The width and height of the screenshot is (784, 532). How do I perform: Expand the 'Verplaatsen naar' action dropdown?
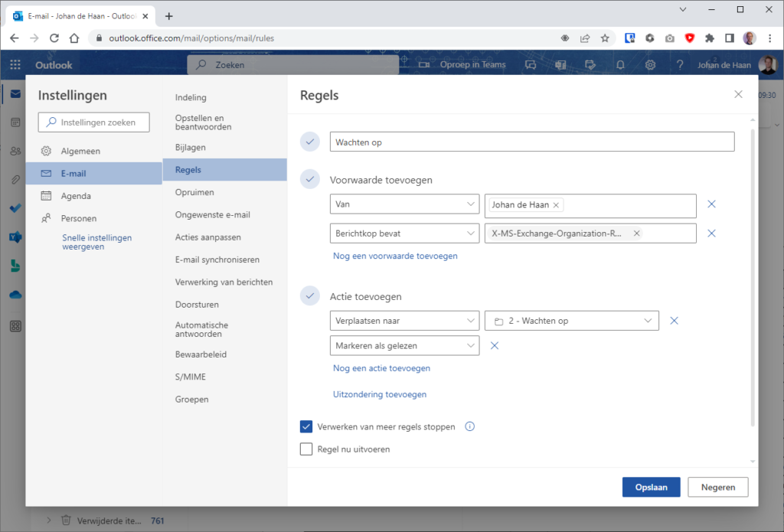pyautogui.click(x=404, y=321)
